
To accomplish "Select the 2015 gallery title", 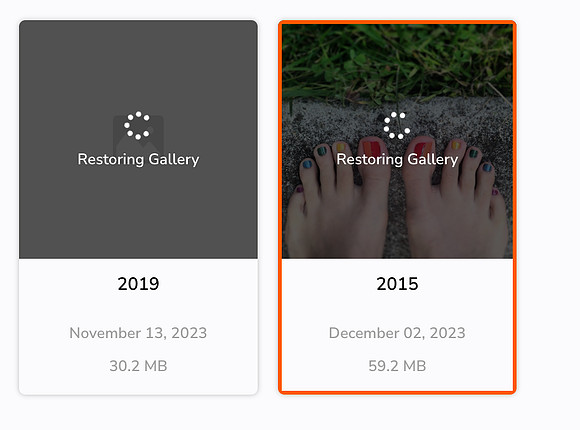I will pos(397,284).
